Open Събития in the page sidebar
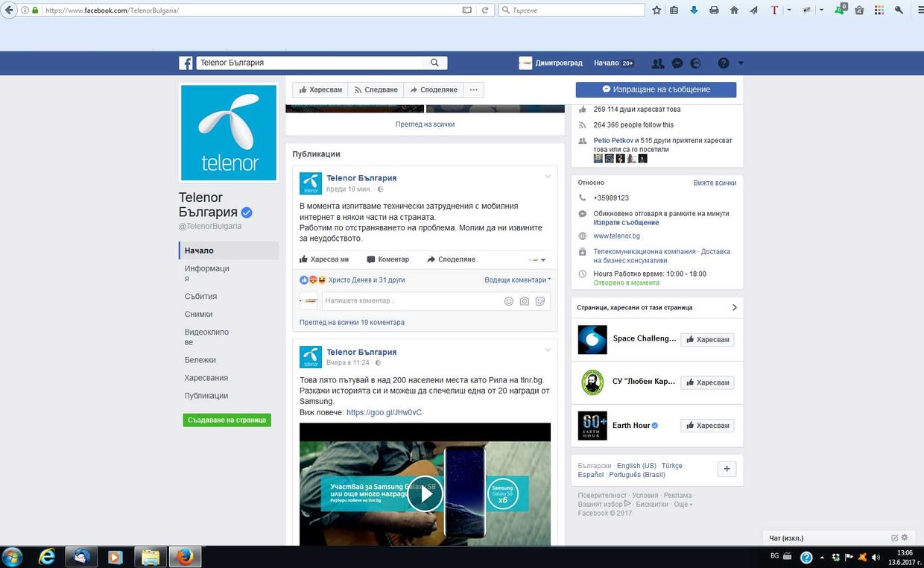The height and width of the screenshot is (568, 924). [x=201, y=297]
